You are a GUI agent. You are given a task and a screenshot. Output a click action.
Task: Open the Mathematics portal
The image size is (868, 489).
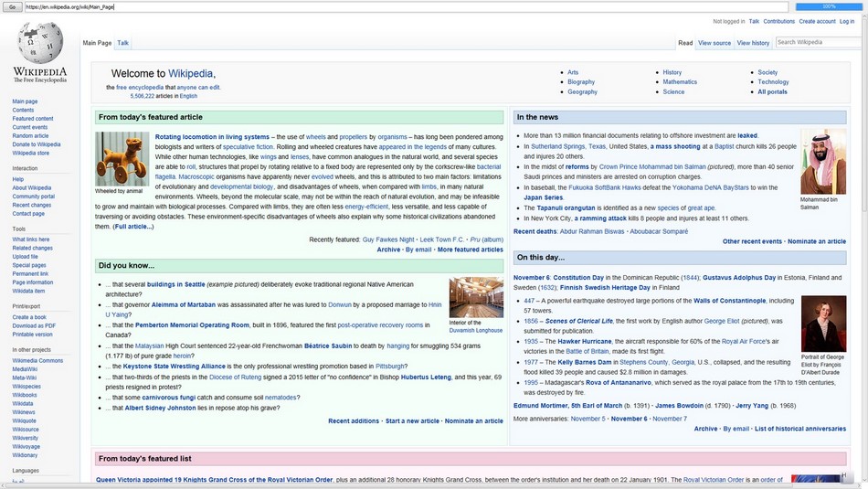(x=680, y=82)
